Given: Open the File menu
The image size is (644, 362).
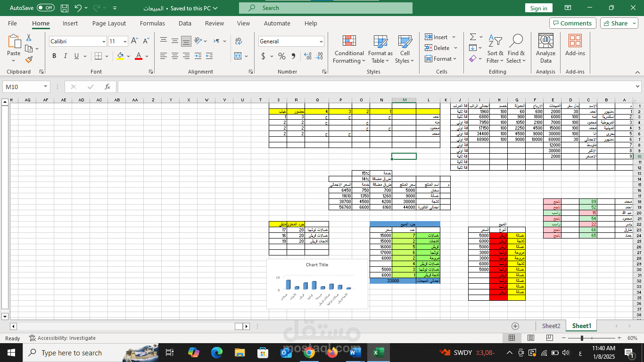Looking at the screenshot, I should [12, 23].
